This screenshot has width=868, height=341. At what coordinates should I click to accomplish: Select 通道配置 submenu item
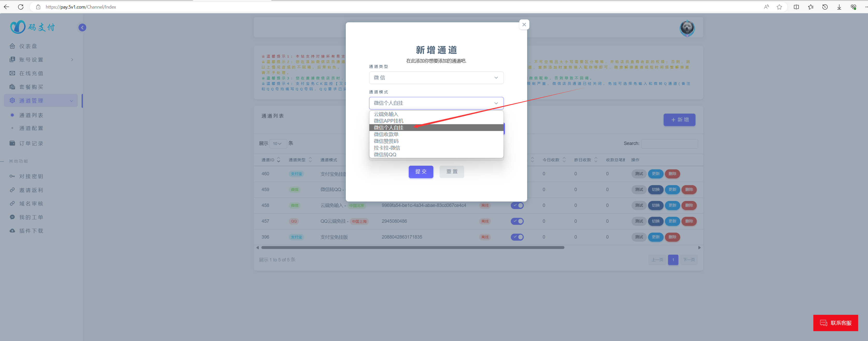pos(31,128)
